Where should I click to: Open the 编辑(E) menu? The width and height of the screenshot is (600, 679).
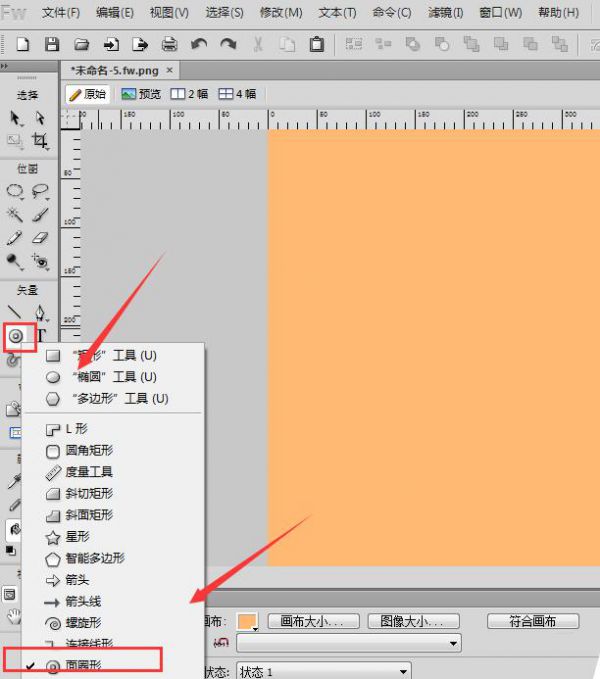pyautogui.click(x=115, y=13)
